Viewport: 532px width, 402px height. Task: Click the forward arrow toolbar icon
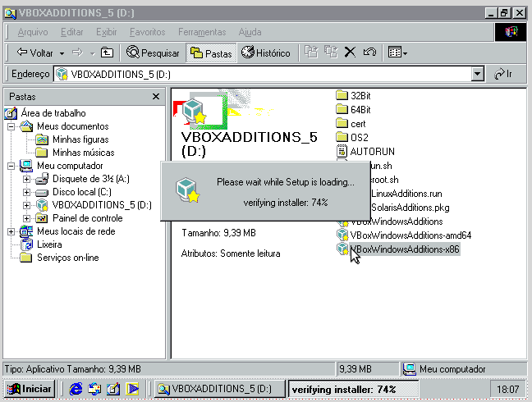point(77,53)
